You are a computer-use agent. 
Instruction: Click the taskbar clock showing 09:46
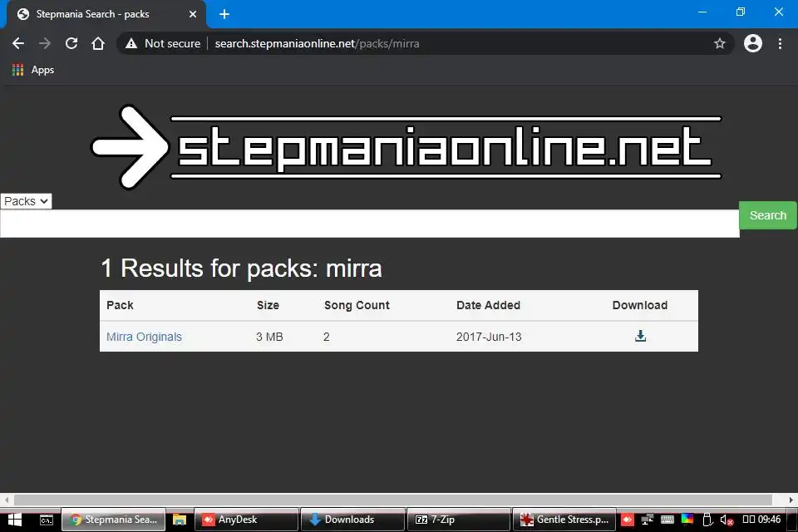tap(762, 520)
